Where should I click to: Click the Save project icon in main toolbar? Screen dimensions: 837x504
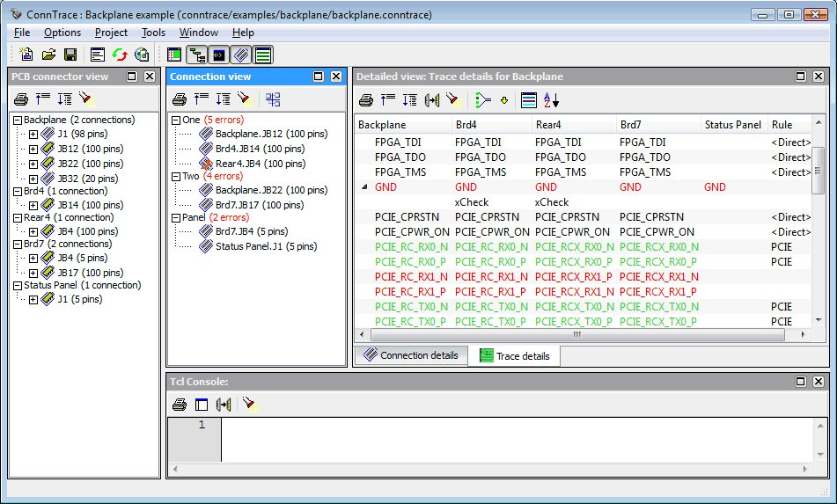(70, 55)
